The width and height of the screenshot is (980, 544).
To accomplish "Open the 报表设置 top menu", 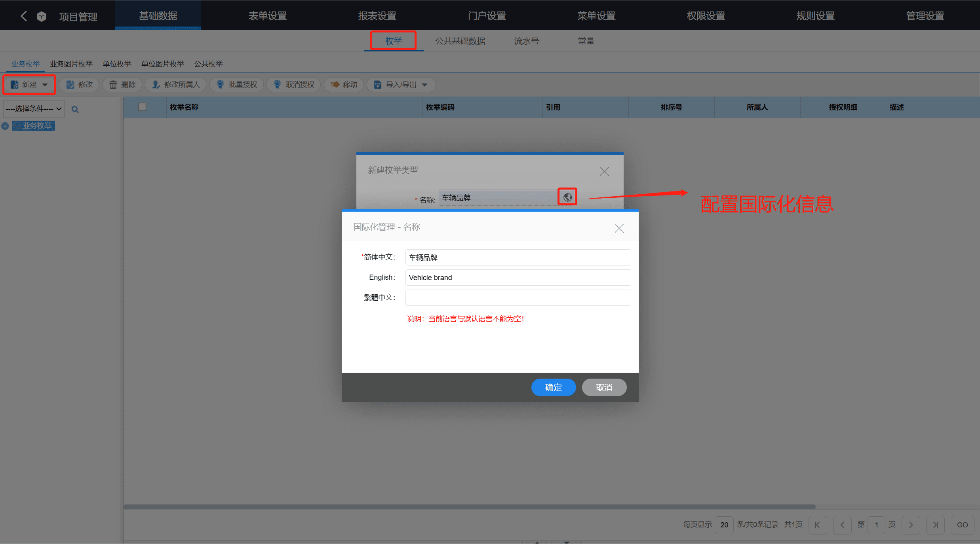I will click(377, 16).
